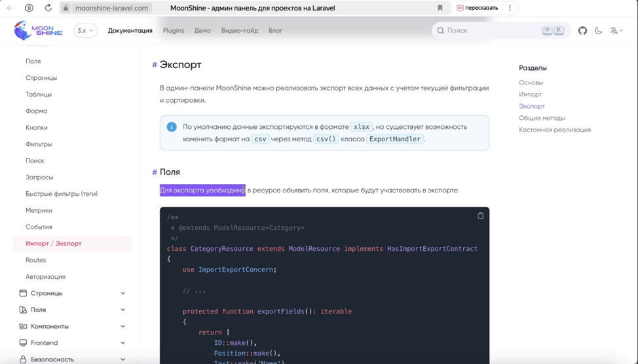
Task: Click the csv() inline code label
Action: pos(326,139)
